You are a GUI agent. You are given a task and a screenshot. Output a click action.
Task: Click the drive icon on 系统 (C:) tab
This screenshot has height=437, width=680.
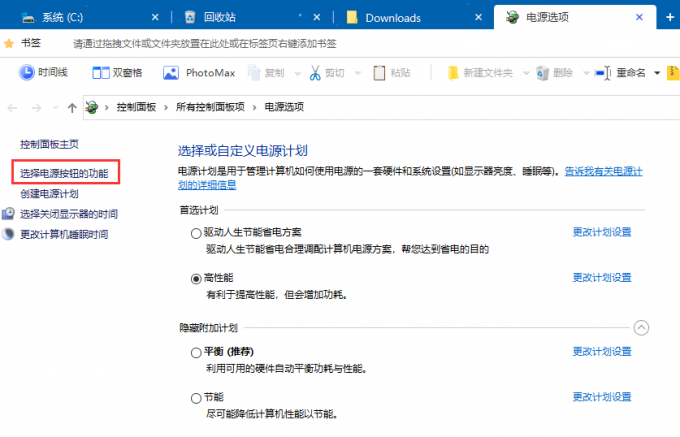[28, 18]
